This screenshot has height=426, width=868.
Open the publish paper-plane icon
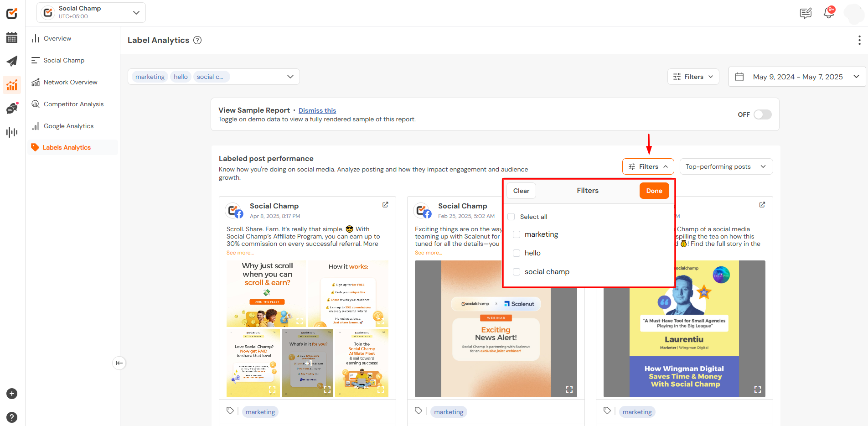(x=12, y=61)
